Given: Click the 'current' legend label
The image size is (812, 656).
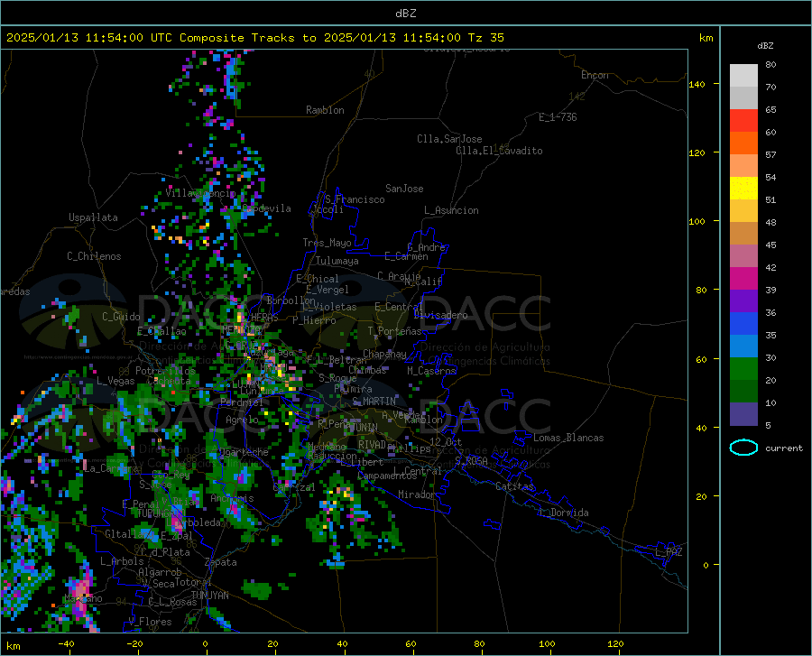Looking at the screenshot, I should pyautogui.click(x=783, y=448).
